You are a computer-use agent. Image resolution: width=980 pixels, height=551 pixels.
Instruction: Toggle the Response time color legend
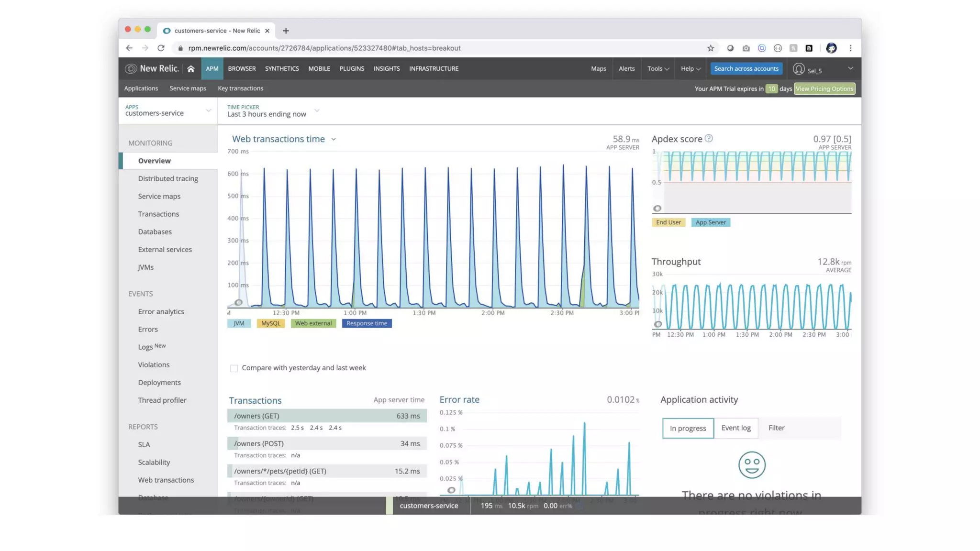(x=367, y=323)
